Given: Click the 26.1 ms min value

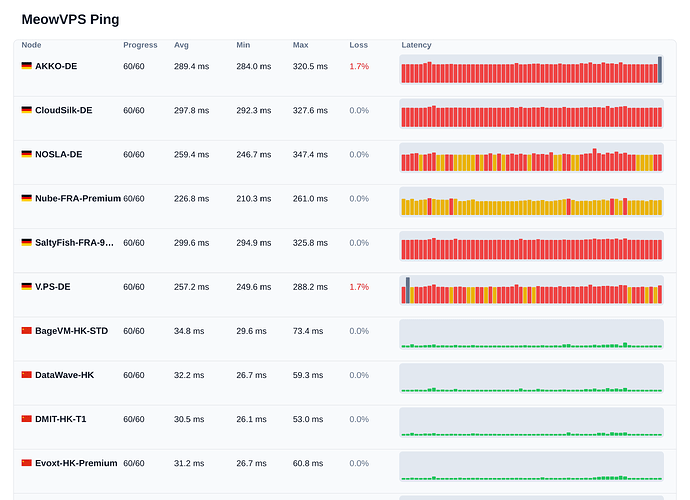Looking at the screenshot, I should point(251,419).
